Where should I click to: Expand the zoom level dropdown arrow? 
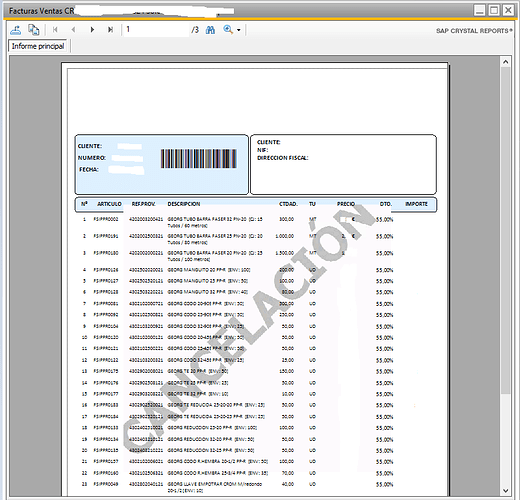(239, 30)
